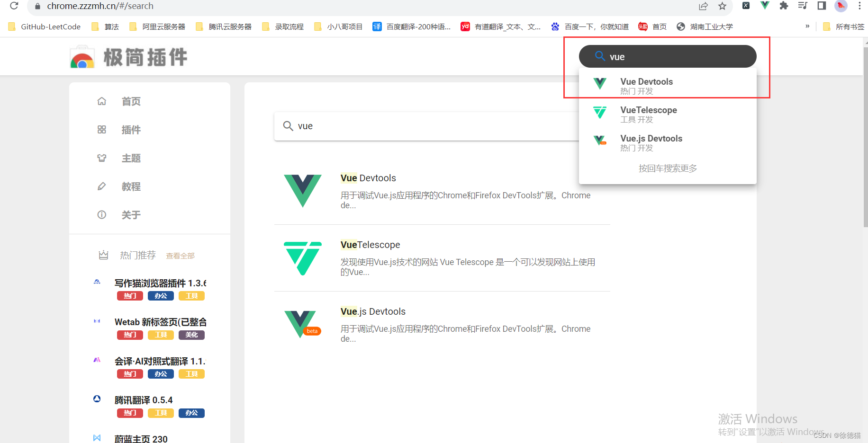Click the vue search input field on page
The width and height of the screenshot is (868, 443).
click(x=426, y=126)
